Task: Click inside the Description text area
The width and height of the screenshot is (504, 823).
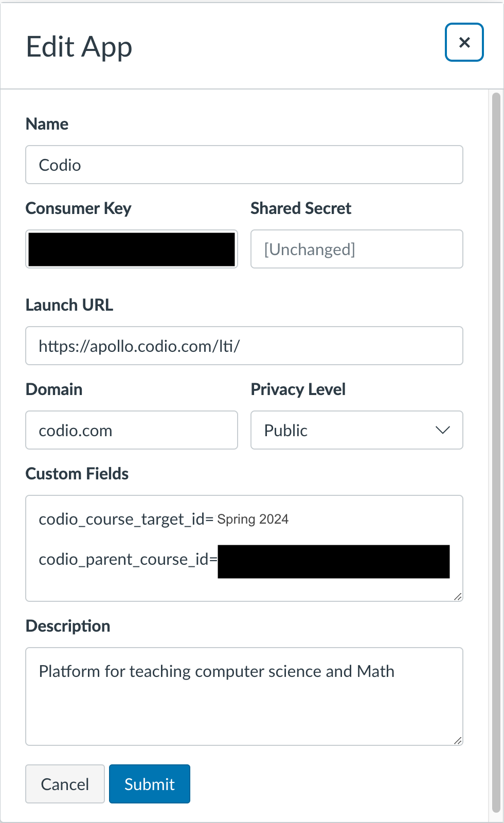Action: [244, 696]
